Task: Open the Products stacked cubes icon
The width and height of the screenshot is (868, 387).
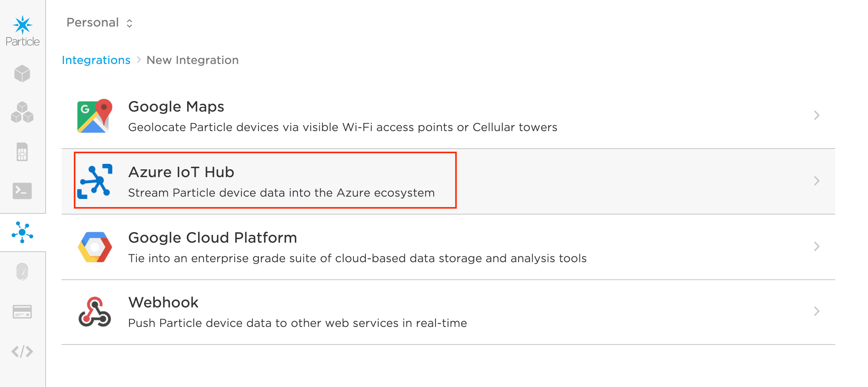Action: tap(22, 112)
